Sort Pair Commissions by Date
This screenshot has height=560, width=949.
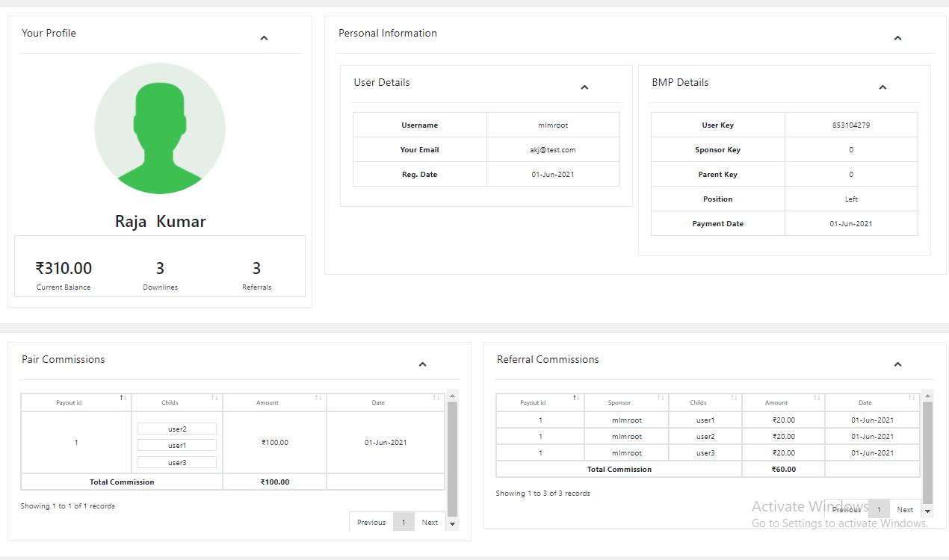(x=386, y=402)
